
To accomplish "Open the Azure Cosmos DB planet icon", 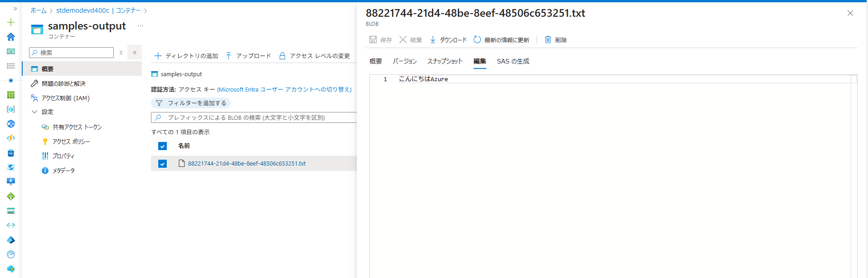I will pos(11,167).
